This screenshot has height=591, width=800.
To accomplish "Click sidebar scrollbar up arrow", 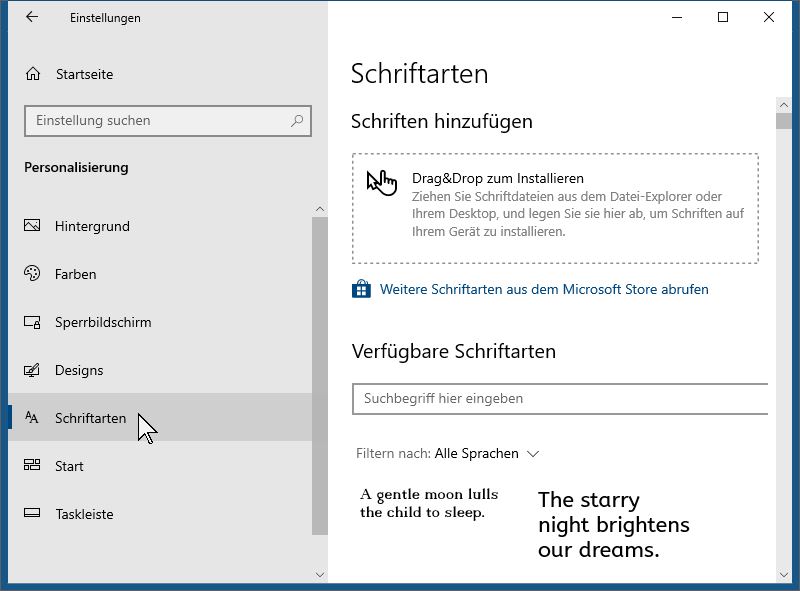I will [x=320, y=209].
